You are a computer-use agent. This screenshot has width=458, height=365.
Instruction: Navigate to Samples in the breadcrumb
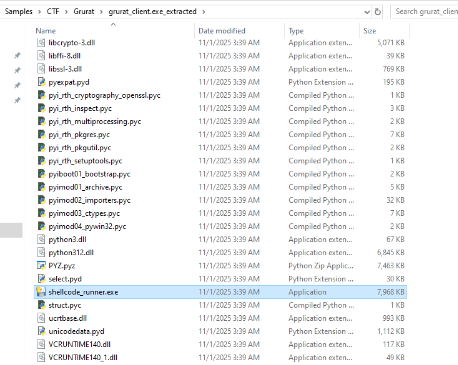(19, 11)
